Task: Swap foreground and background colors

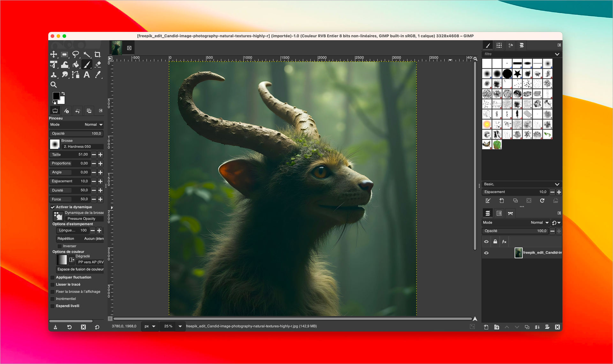Action: 63,94
